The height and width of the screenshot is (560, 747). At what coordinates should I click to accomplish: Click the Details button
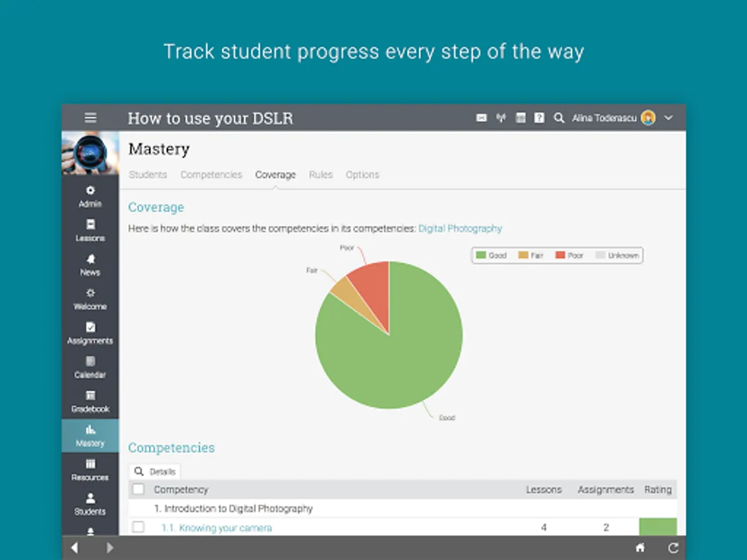155,472
